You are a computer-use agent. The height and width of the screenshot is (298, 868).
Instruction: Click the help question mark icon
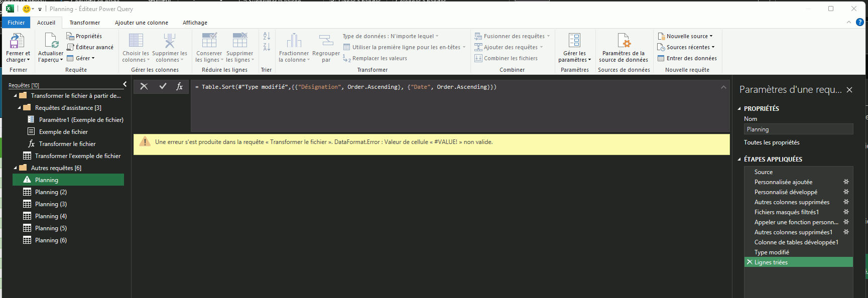point(859,22)
